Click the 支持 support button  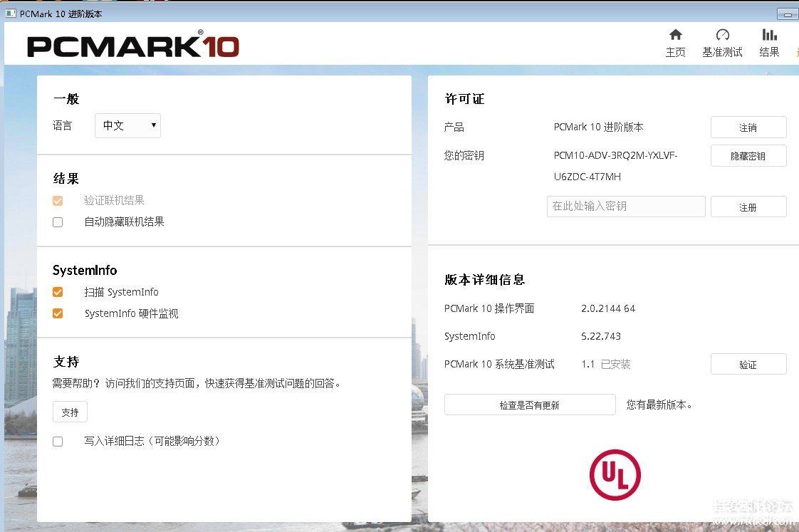coord(70,412)
